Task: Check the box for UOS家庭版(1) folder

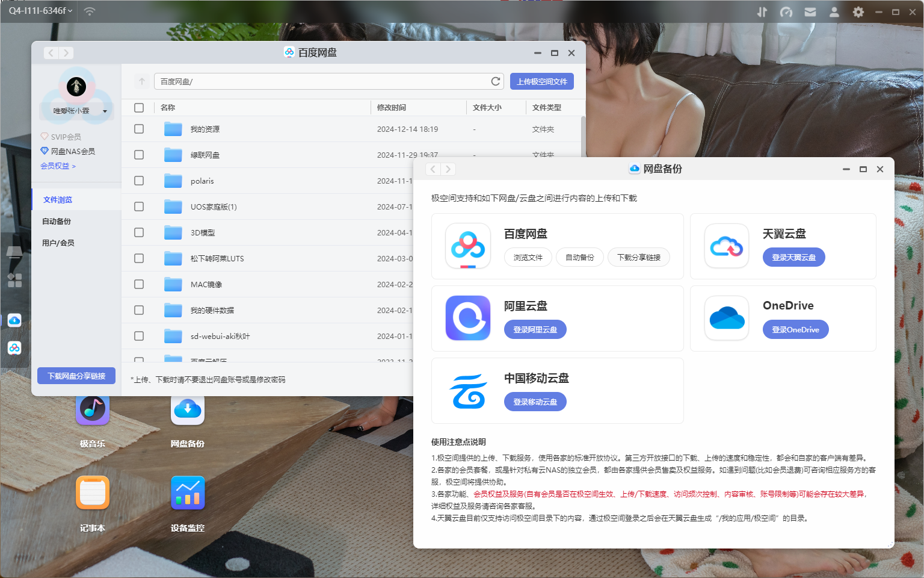Action: (x=139, y=207)
